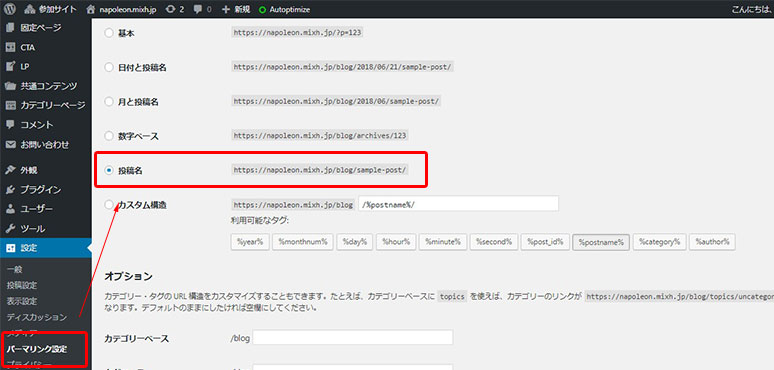Open 固定ページ menu item
Image resolution: width=774 pixels, height=370 pixels.
tap(41, 28)
